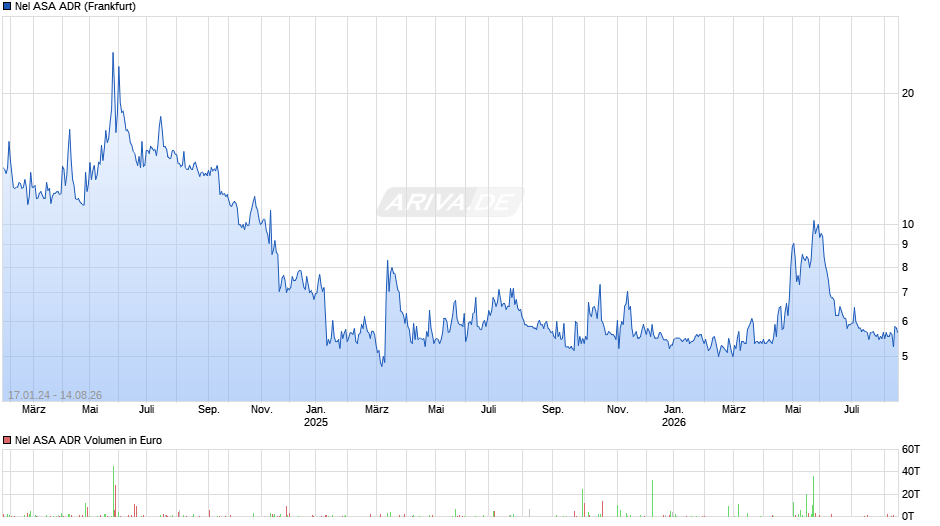Image resolution: width=940 pixels, height=526 pixels.
Task: Click the price axis label '7'
Action: point(905,293)
